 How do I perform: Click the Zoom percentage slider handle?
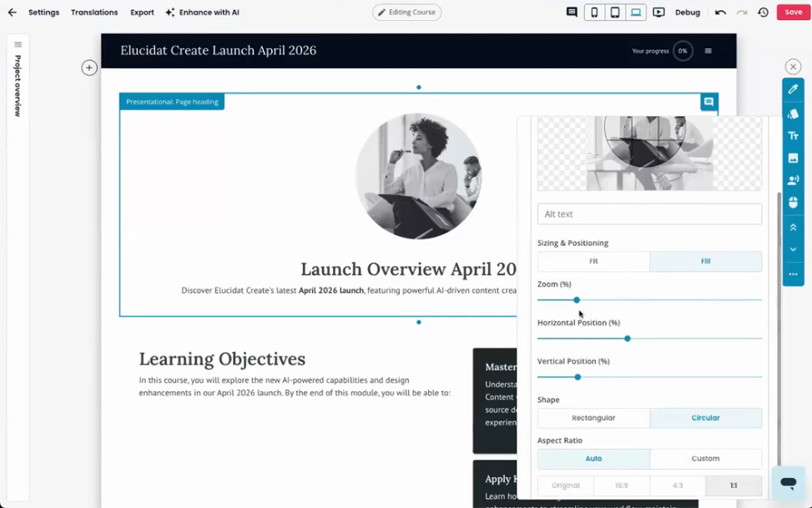(x=577, y=299)
